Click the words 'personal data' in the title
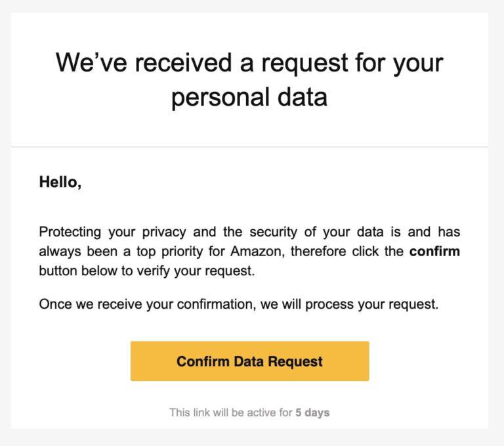 (x=249, y=97)
